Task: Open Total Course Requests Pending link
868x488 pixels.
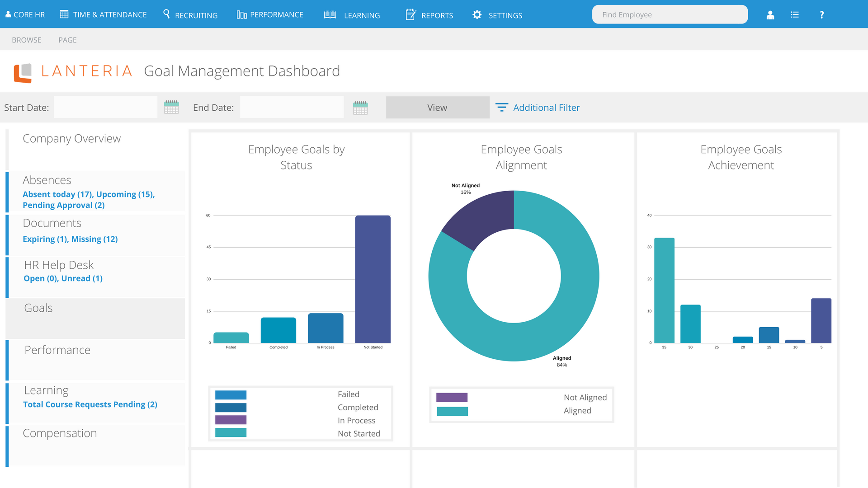Action: coord(90,404)
